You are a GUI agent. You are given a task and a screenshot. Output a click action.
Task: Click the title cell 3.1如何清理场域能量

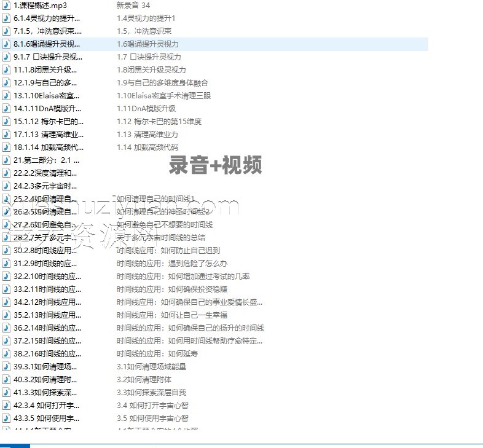click(x=152, y=367)
